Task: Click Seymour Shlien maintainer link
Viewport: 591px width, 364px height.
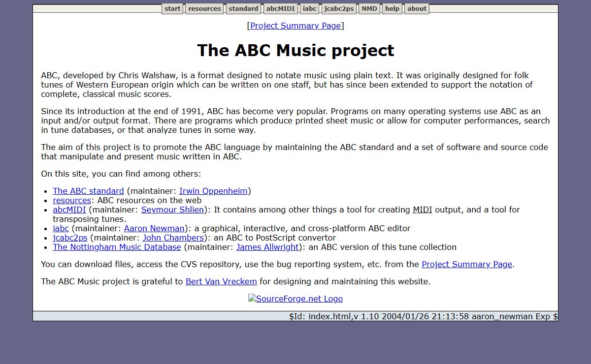Action: click(x=172, y=210)
